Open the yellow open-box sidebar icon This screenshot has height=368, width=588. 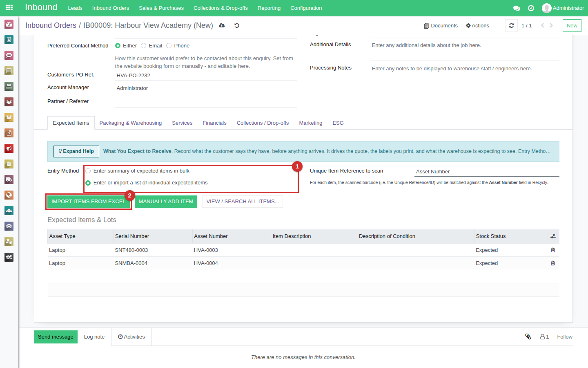pyautogui.click(x=9, y=117)
